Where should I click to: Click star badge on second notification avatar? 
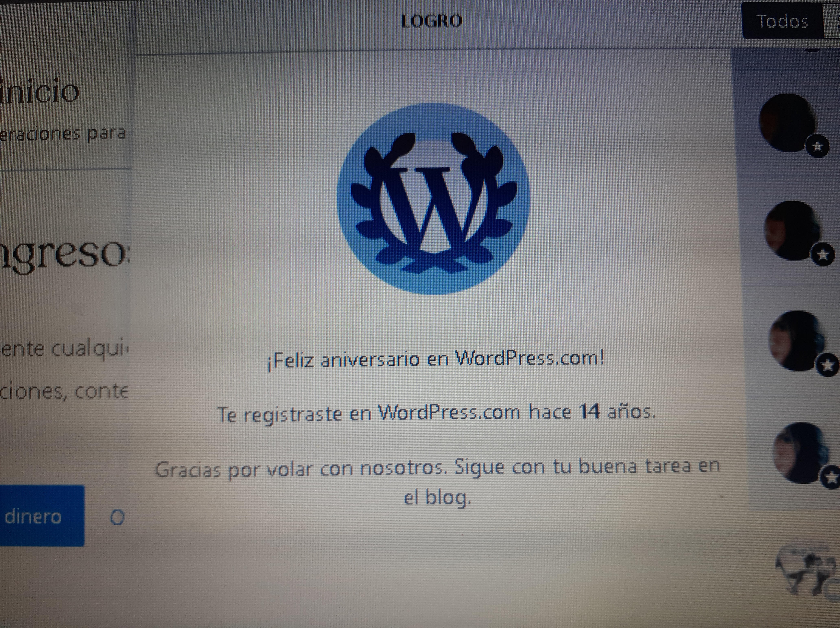tap(822, 255)
